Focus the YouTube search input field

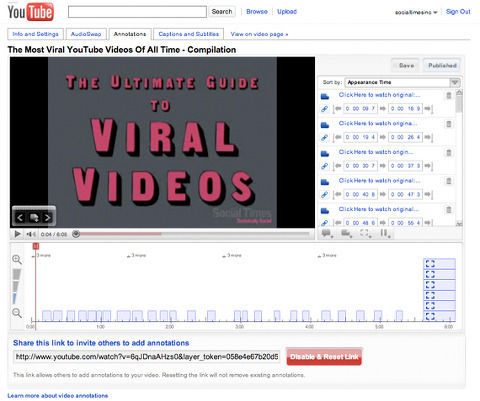(137, 12)
